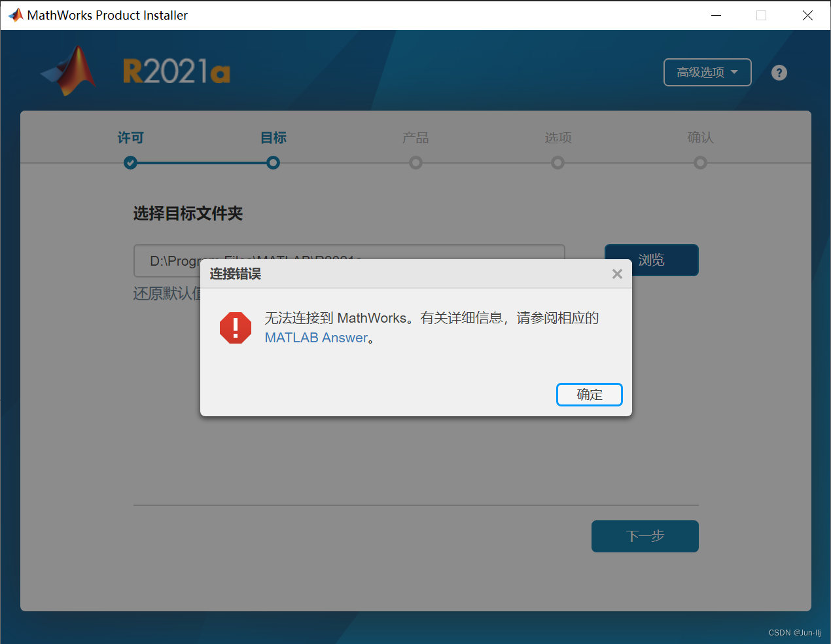Viewport: 831px width, 644px height.
Task: Close the 连接错误 dialog with X
Action: [617, 274]
